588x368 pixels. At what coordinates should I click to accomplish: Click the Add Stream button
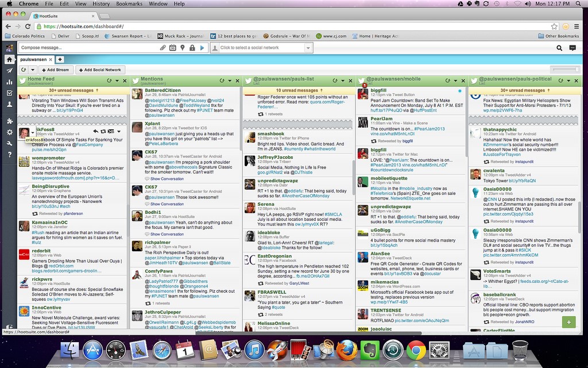click(x=56, y=70)
